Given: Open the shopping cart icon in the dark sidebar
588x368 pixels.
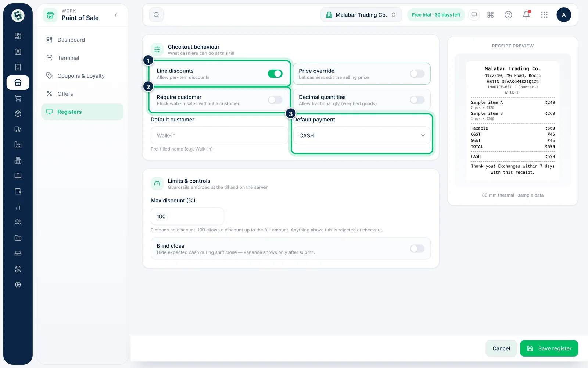Looking at the screenshot, I should 18,98.
